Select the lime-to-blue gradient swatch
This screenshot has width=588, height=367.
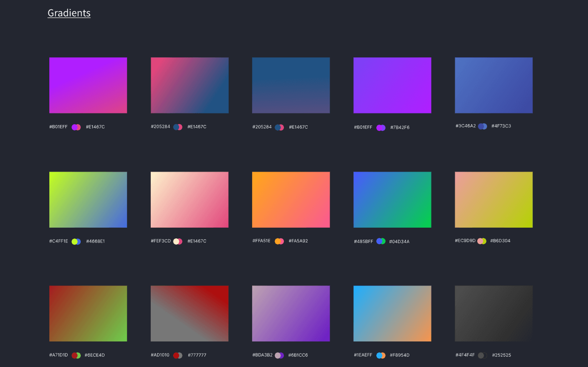pyautogui.click(x=88, y=199)
